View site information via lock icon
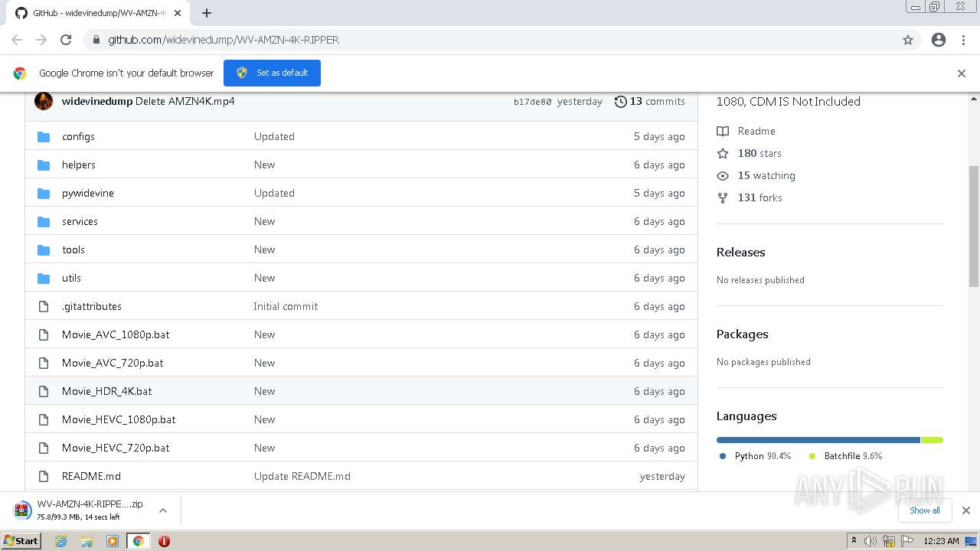The height and width of the screenshot is (551, 980). tap(96, 40)
